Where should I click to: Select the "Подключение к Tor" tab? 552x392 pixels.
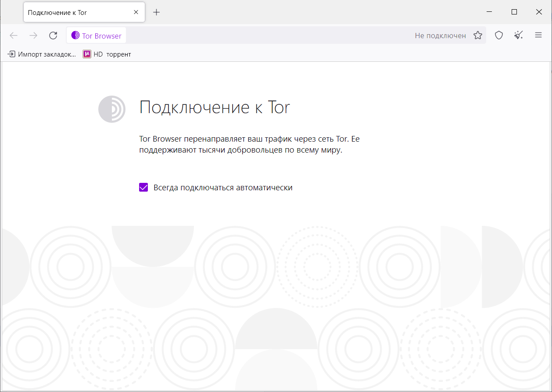(x=84, y=12)
